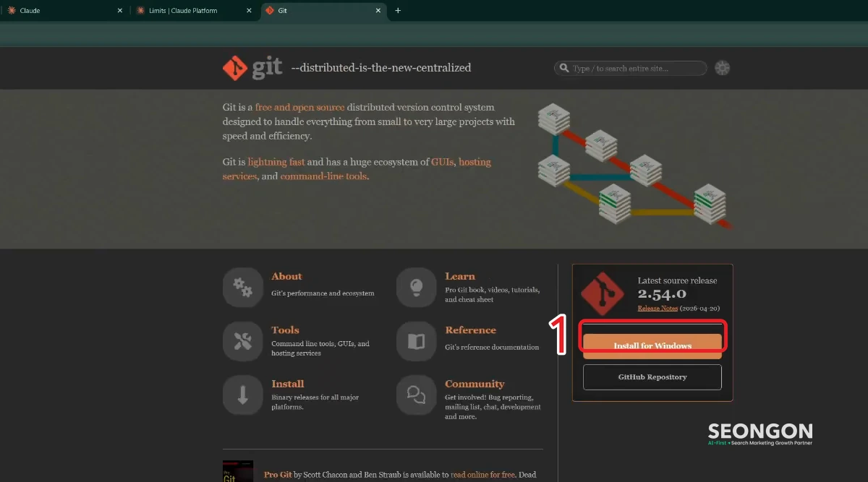Close the Git browser tab
The image size is (868, 482).
coord(378,11)
